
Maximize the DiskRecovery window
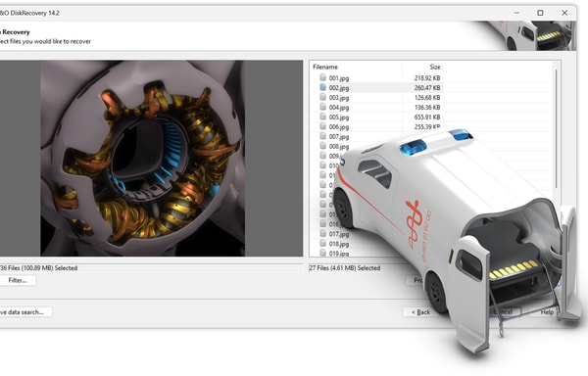540,13
